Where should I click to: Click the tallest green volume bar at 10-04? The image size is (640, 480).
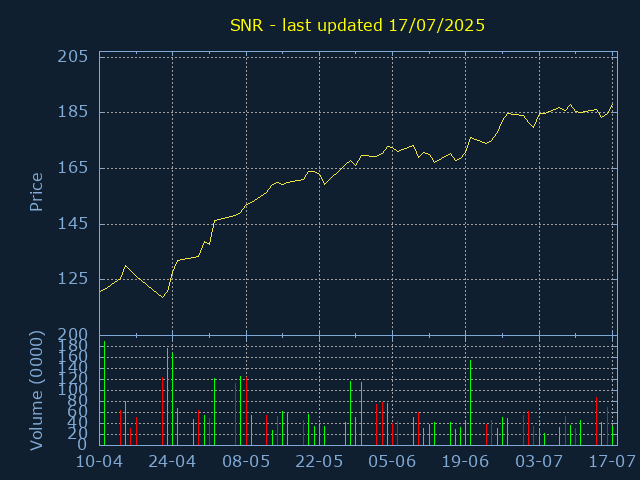(104, 393)
